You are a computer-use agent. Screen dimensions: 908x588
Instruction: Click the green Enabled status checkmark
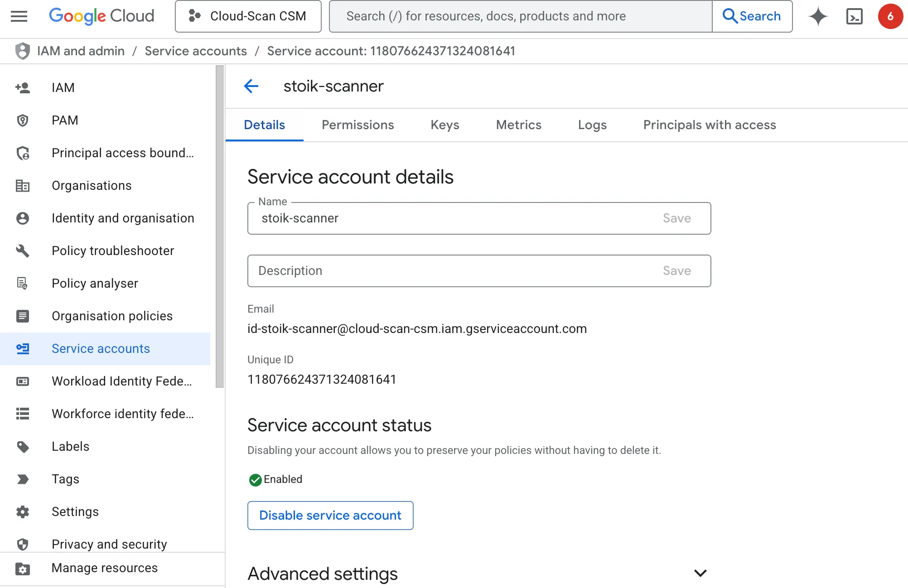pyautogui.click(x=255, y=480)
